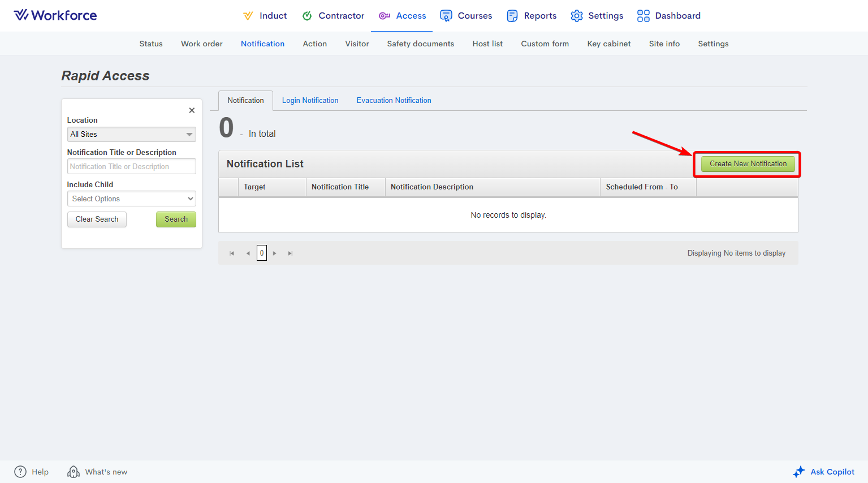Go to next page in pagination

pos(275,253)
